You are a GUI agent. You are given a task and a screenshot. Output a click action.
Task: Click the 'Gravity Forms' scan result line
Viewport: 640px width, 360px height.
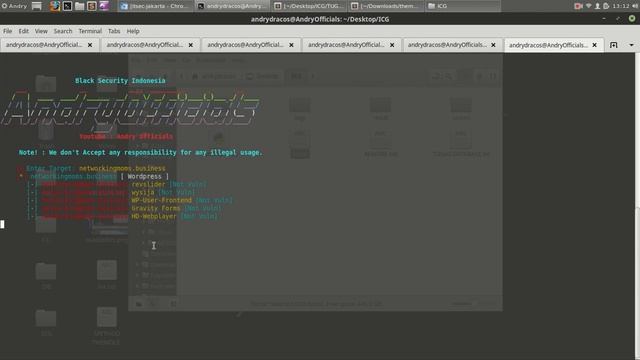pos(124,208)
